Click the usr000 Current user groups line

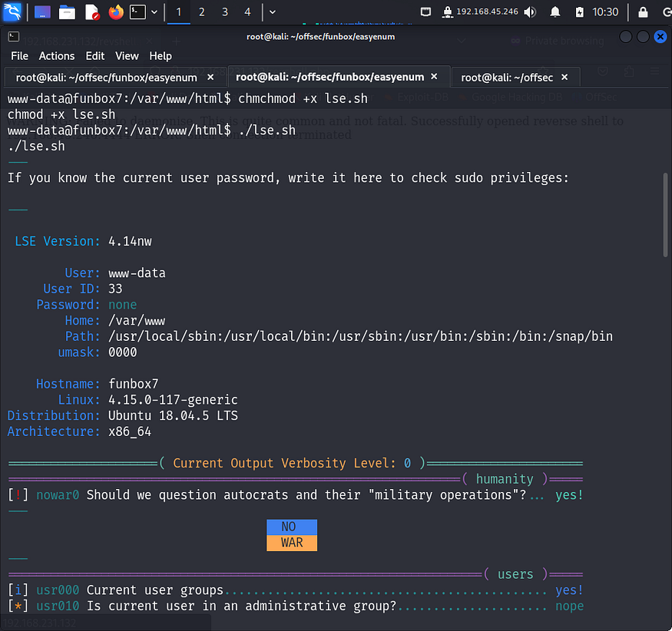pyautogui.click(x=296, y=590)
